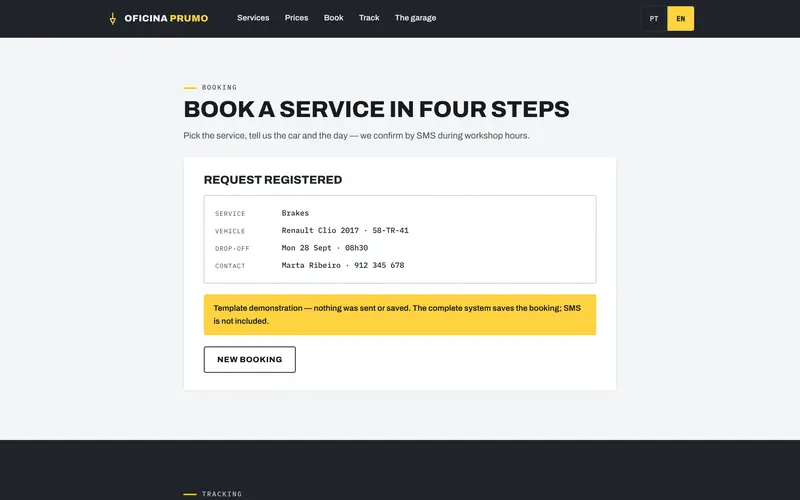Click the Book a Service in Four Steps heading
This screenshot has height=500, width=800.
pyautogui.click(x=376, y=109)
